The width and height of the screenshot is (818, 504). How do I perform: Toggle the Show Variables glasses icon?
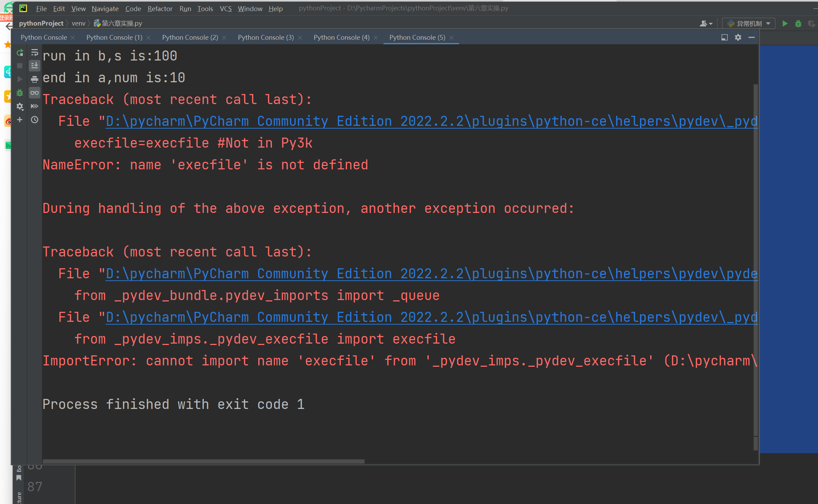(x=35, y=93)
